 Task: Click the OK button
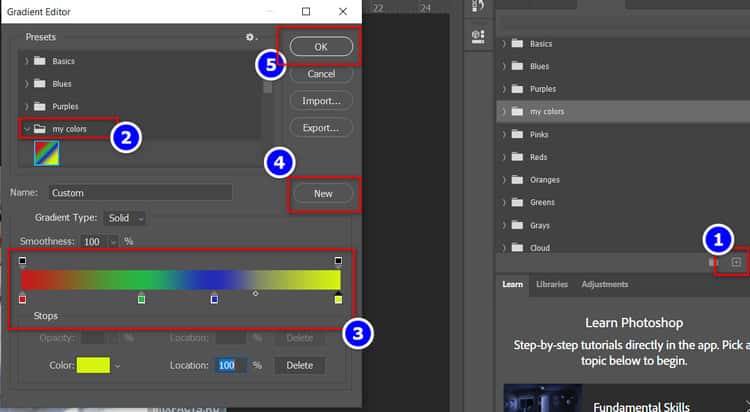coord(321,46)
